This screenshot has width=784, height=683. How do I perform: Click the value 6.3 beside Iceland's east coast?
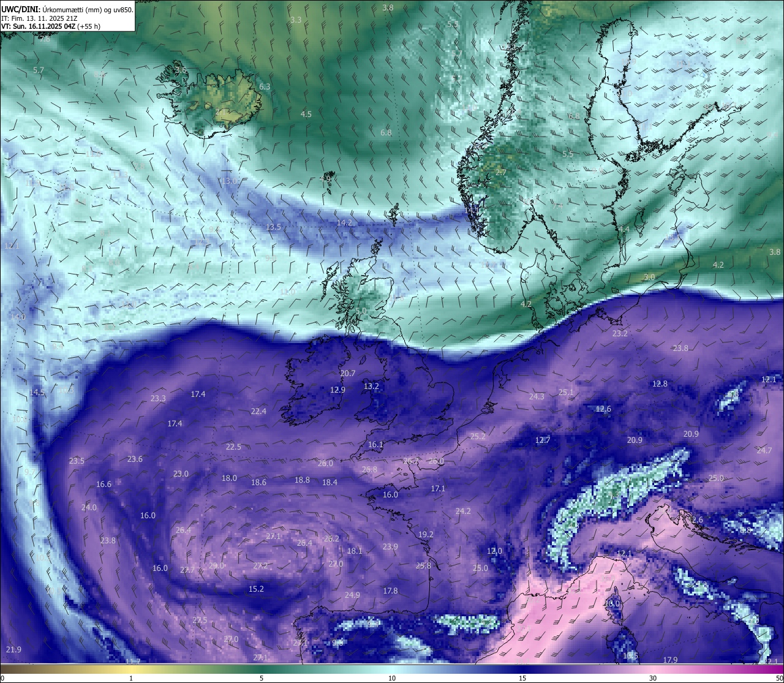265,86
